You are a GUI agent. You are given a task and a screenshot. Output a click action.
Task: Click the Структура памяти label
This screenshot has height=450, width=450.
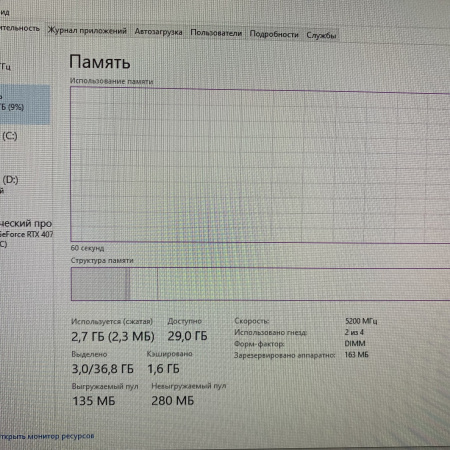pos(102,260)
